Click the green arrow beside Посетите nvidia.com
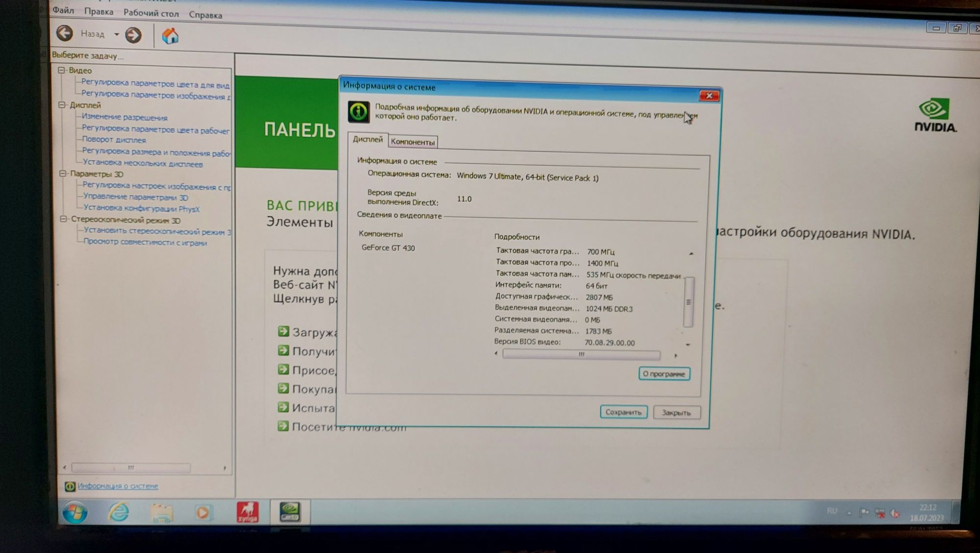Image resolution: width=980 pixels, height=553 pixels. (283, 426)
